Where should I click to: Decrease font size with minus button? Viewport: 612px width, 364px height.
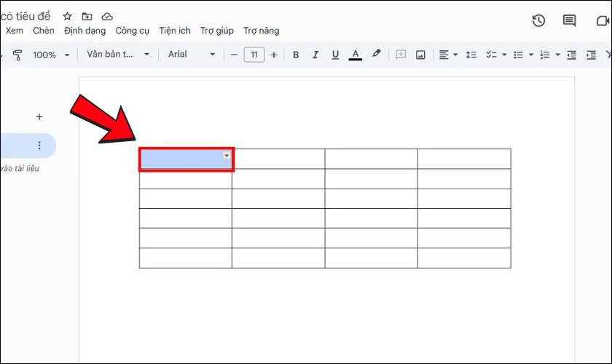234,55
